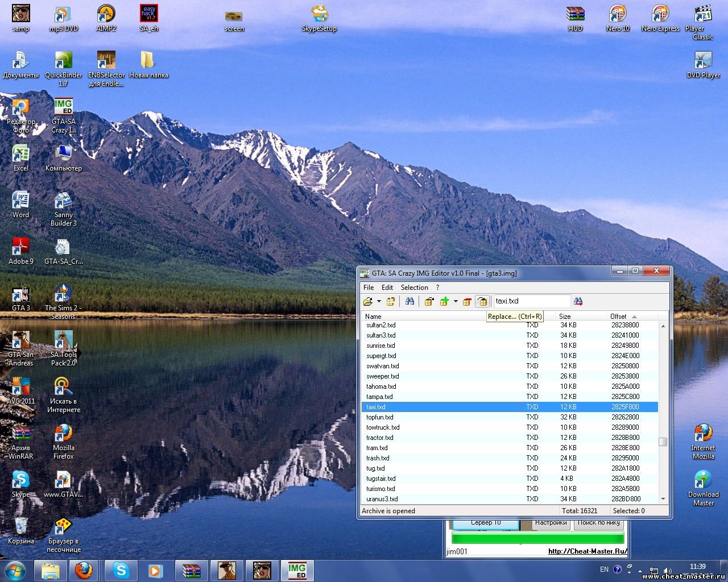Click Find Next binoculars beside search box
Image resolution: width=728 pixels, height=582 pixels.
pos(578,301)
